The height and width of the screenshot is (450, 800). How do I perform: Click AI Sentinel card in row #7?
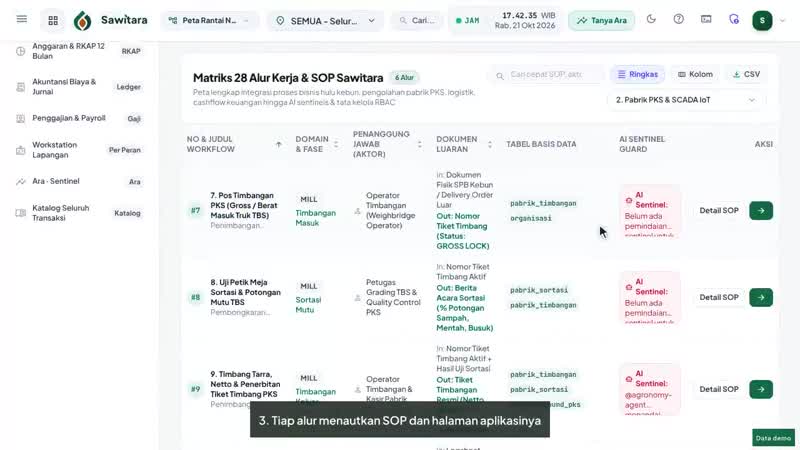(650, 211)
